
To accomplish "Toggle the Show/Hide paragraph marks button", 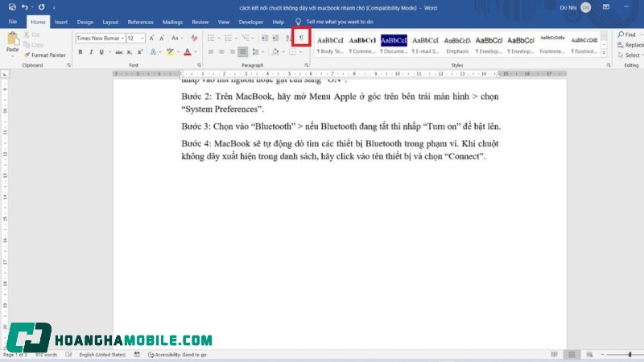I will click(x=301, y=38).
